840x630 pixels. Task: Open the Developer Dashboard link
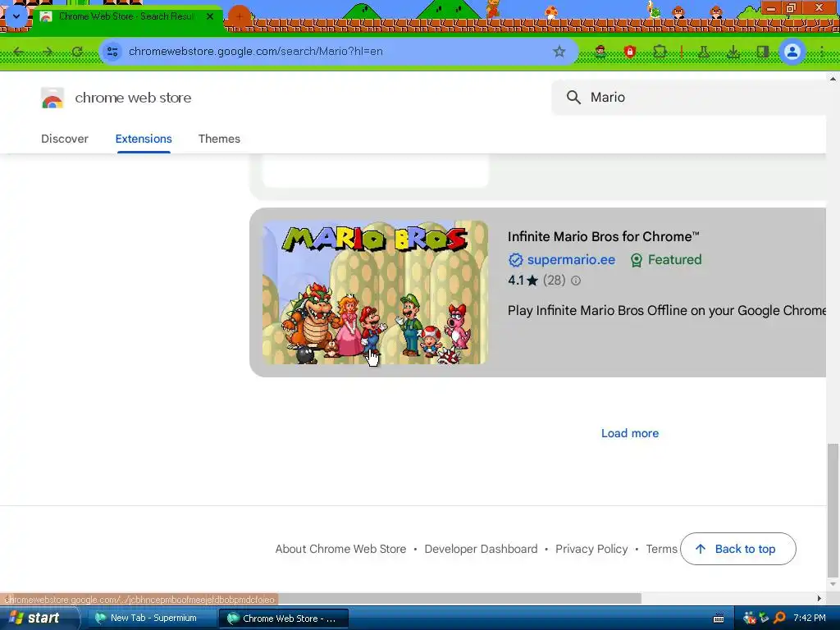(481, 549)
